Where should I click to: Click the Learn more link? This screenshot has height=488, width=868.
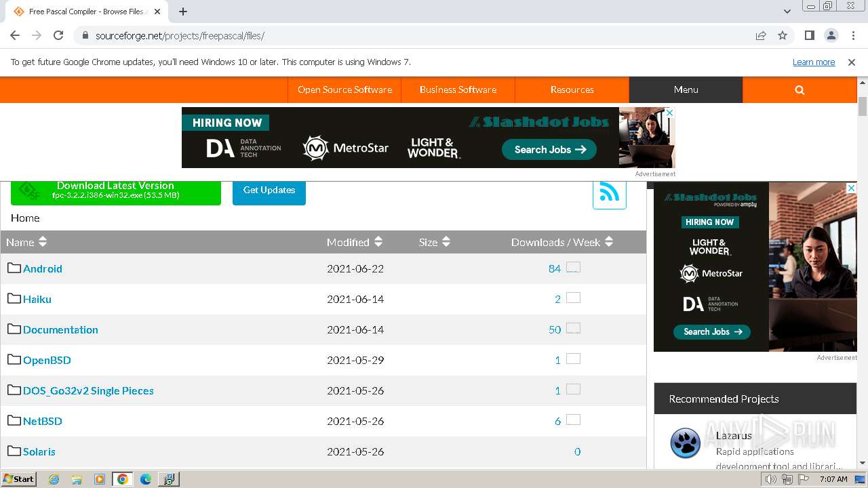pyautogui.click(x=814, y=62)
